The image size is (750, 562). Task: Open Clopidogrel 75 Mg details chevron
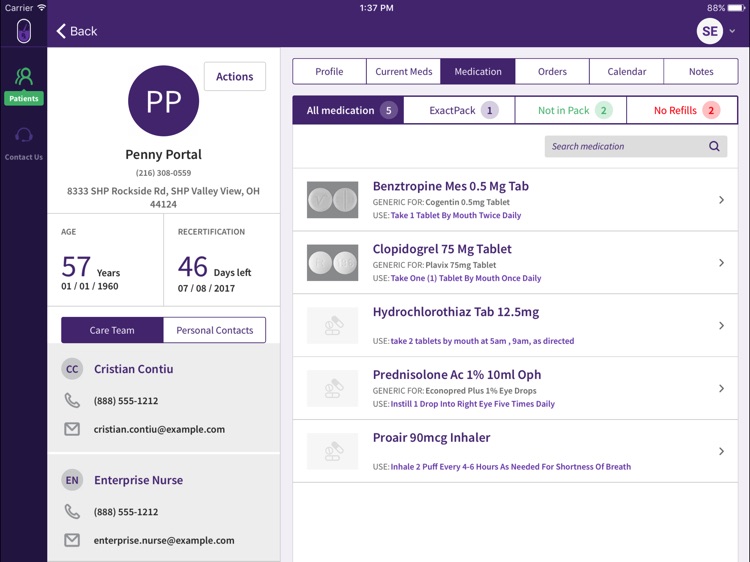click(721, 263)
